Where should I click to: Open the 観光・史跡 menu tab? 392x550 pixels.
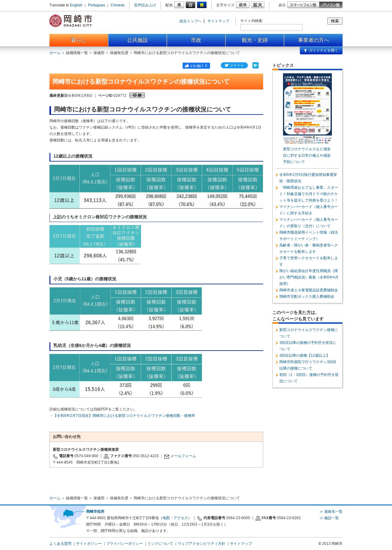[x=255, y=40]
